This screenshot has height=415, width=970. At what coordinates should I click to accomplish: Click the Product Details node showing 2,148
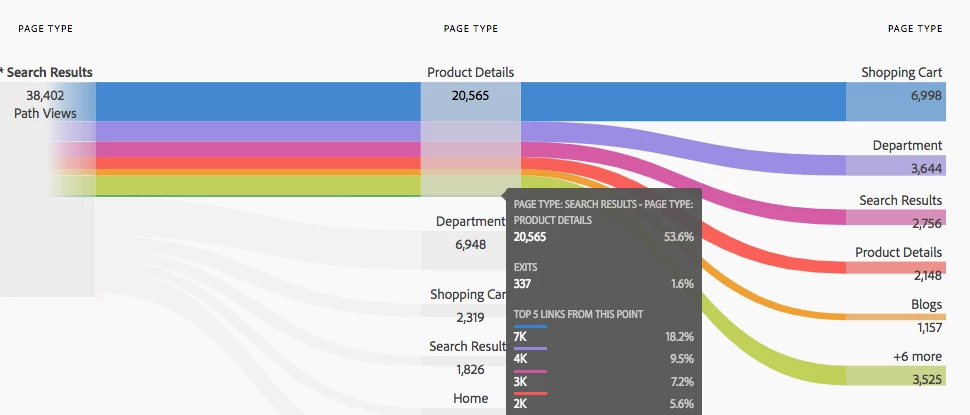(x=896, y=267)
